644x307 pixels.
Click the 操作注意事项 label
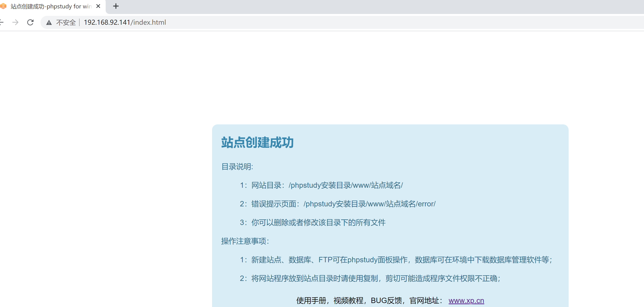245,241
